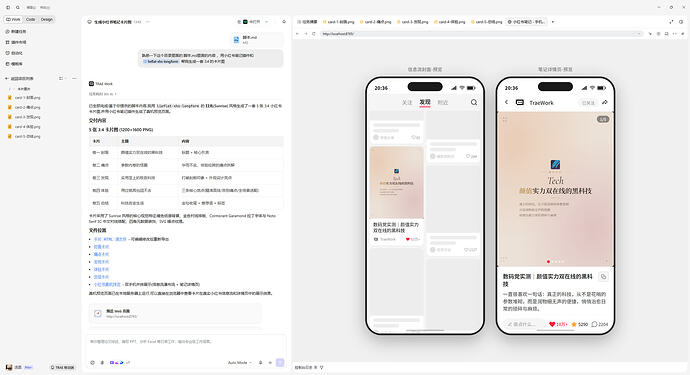Go back using the arrow beside the file list title

click(7, 78)
